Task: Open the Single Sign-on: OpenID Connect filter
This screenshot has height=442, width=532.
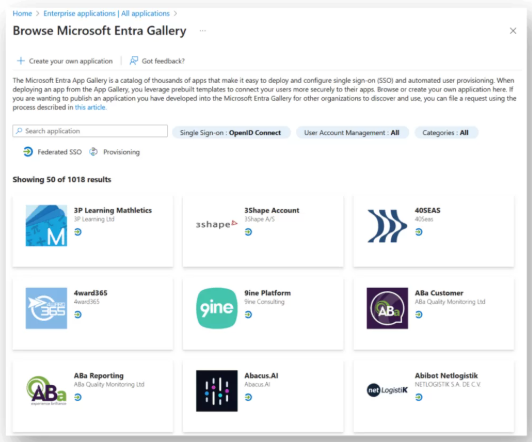Action: tap(231, 133)
